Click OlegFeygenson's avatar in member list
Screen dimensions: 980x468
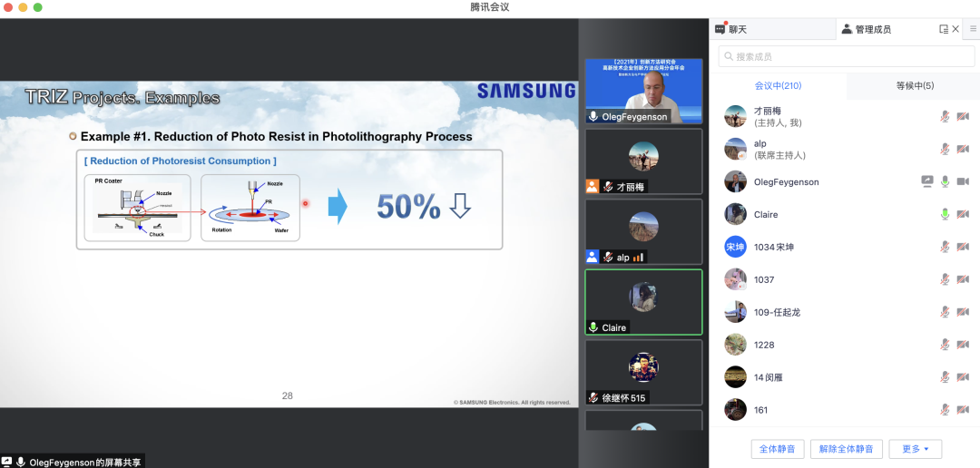tap(736, 181)
